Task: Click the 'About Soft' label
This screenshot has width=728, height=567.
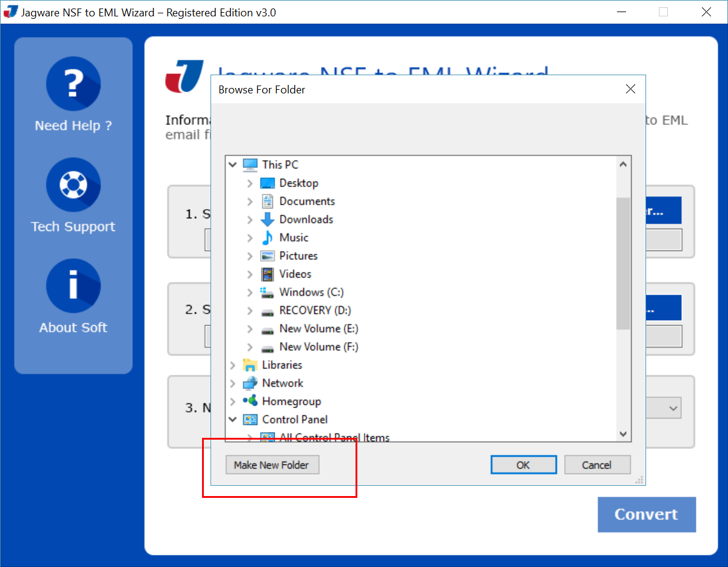Action: click(73, 327)
